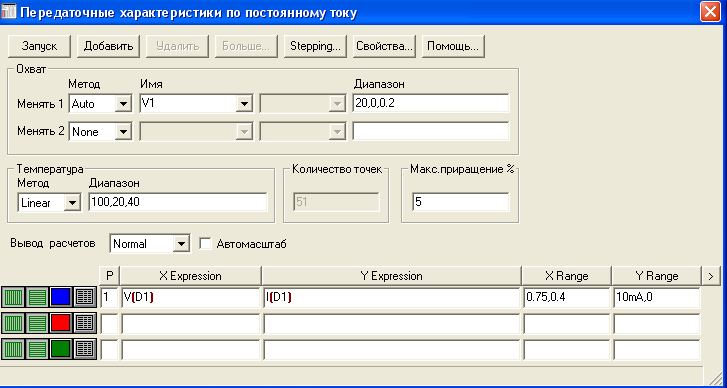Click empty X Expression cell in green row
The width and height of the screenshot is (727, 388).
pos(191,350)
